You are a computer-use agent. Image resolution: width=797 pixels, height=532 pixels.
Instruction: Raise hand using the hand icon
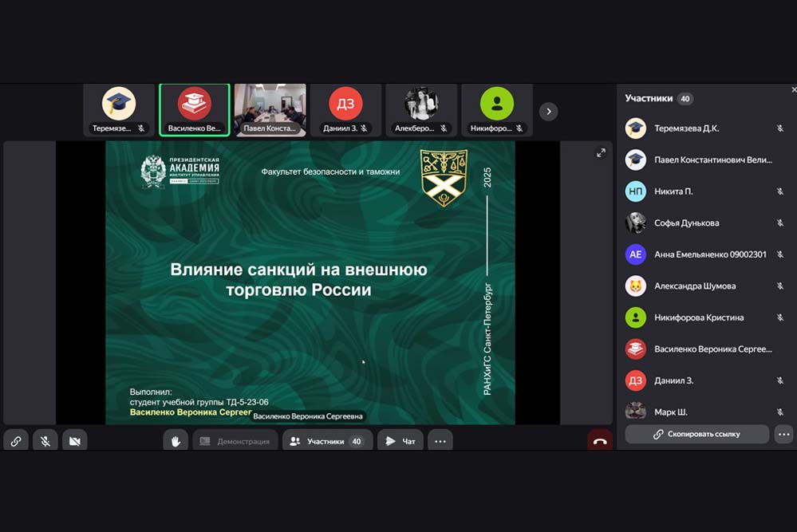click(176, 441)
